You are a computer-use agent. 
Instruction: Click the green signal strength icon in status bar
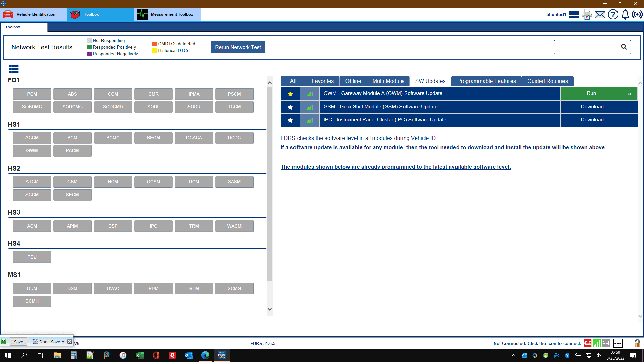coord(597,343)
